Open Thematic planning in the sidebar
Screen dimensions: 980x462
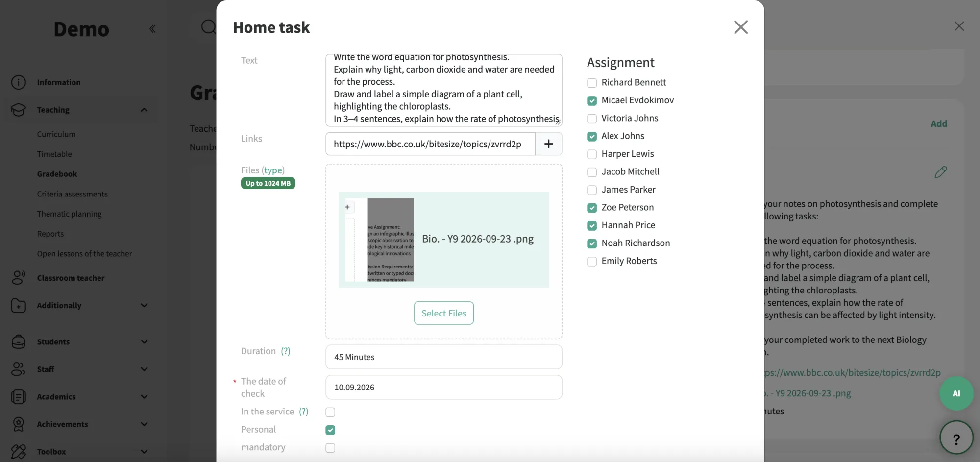coord(69,214)
